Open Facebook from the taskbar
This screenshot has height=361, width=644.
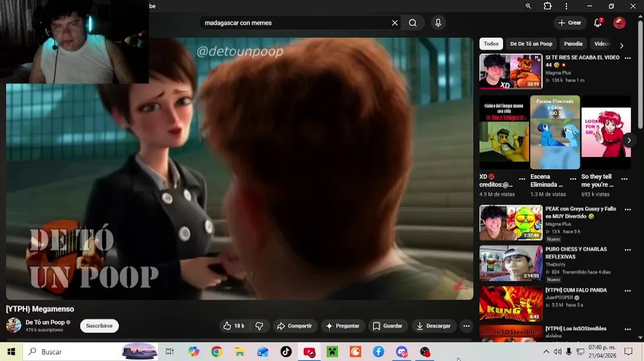pos(379,352)
